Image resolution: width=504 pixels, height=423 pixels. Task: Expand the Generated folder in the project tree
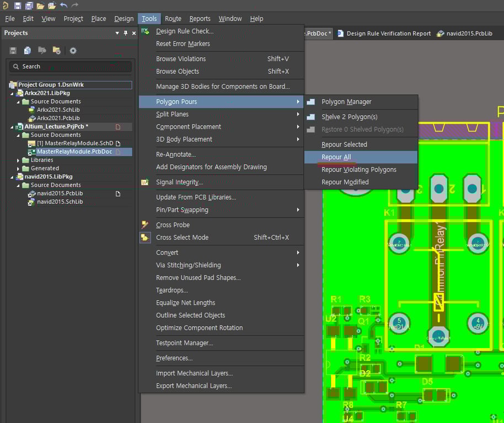[x=18, y=169]
